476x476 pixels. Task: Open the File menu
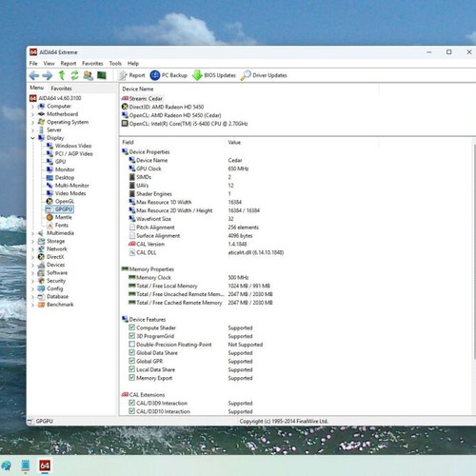pyautogui.click(x=33, y=64)
